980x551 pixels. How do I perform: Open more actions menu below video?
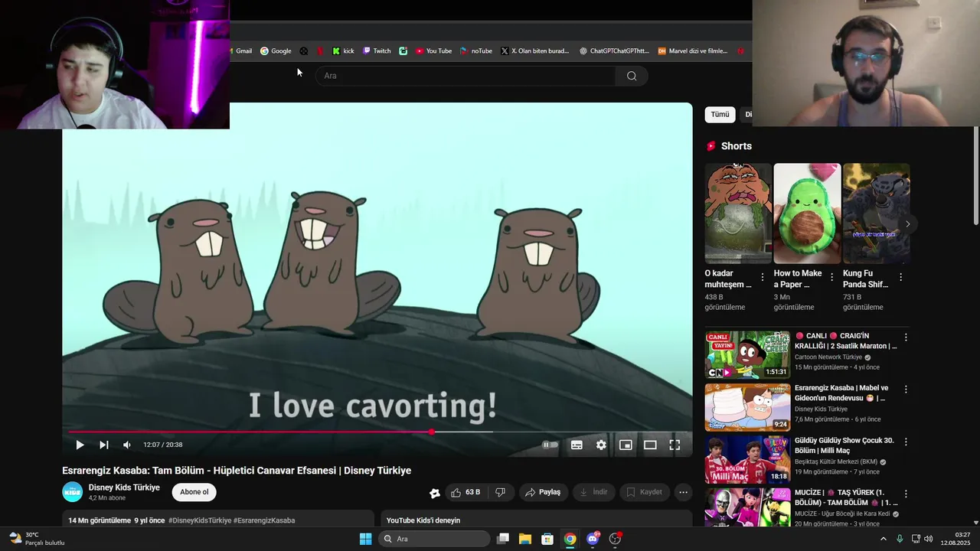(x=684, y=492)
